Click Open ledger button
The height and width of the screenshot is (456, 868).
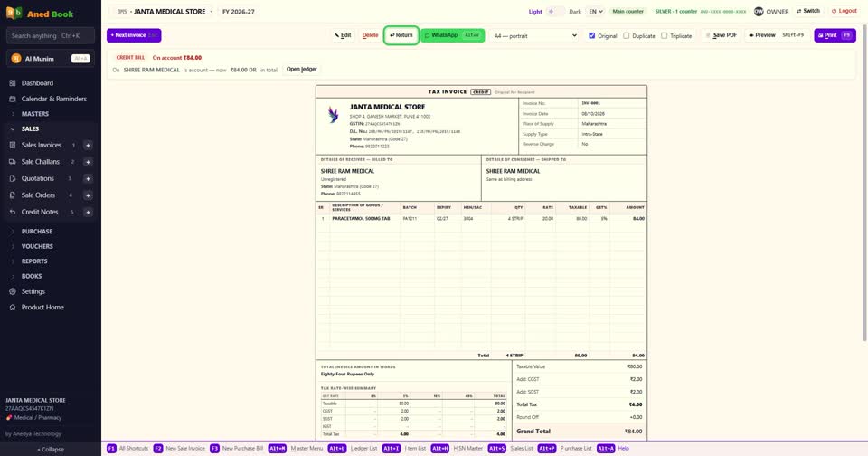point(302,70)
